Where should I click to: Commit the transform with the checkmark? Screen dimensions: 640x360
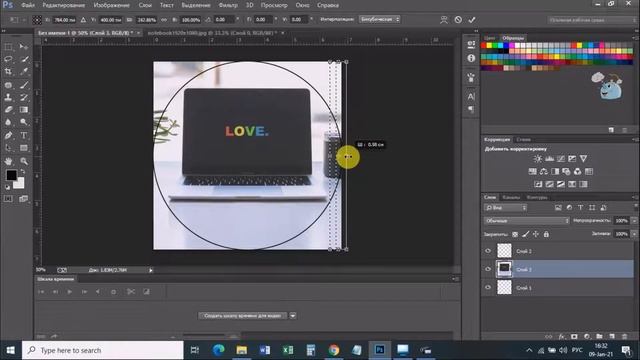tap(472, 20)
